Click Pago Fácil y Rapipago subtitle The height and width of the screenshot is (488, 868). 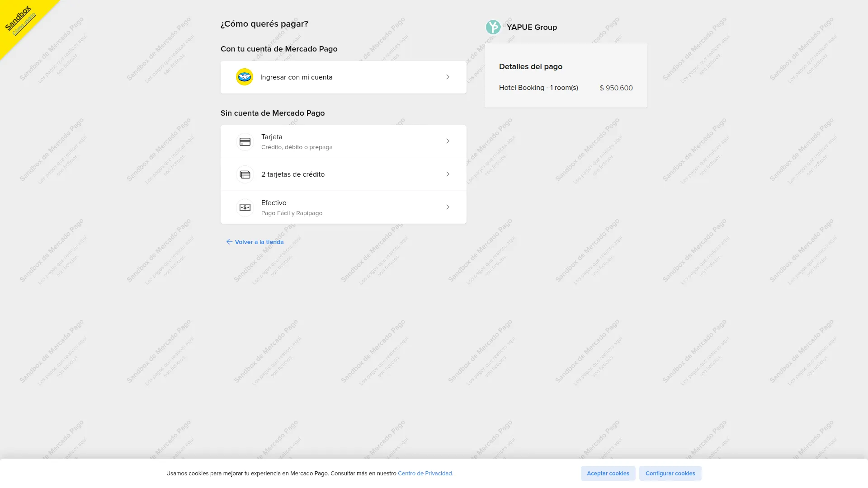click(x=292, y=213)
